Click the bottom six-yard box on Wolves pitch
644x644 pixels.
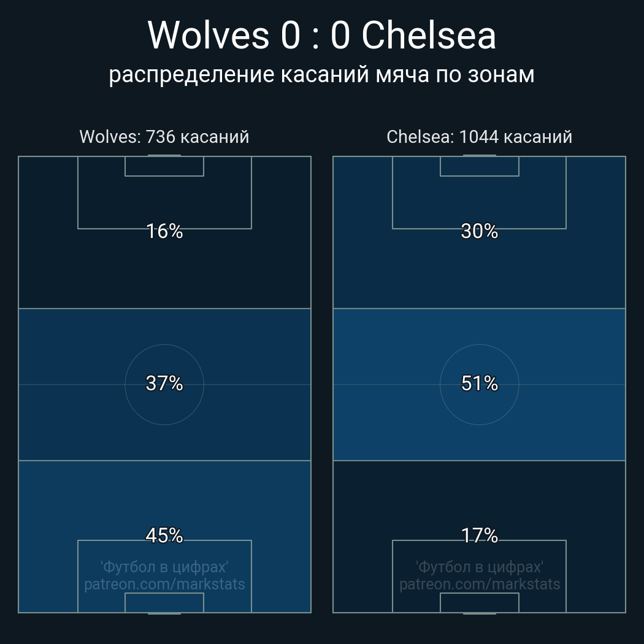(164, 602)
